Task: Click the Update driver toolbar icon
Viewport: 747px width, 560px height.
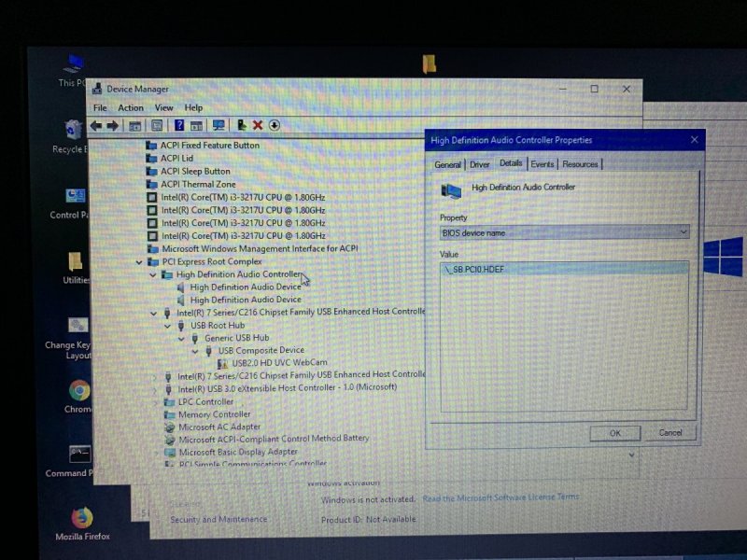Action: [x=242, y=125]
